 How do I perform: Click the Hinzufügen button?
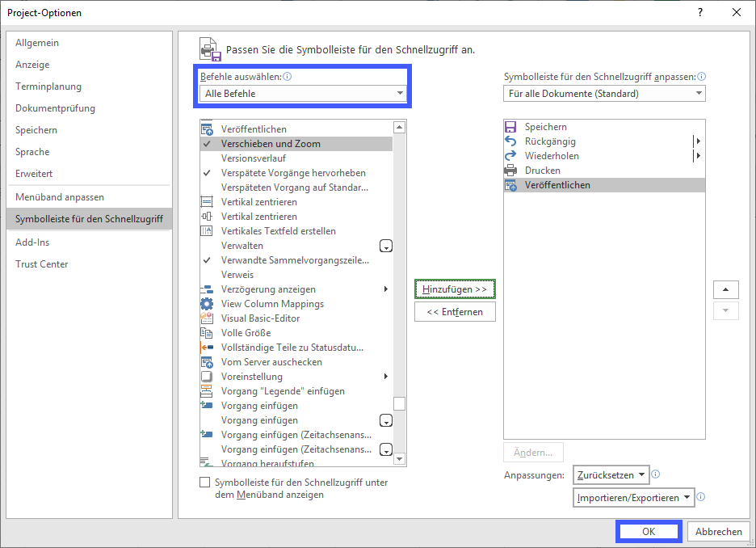(455, 289)
